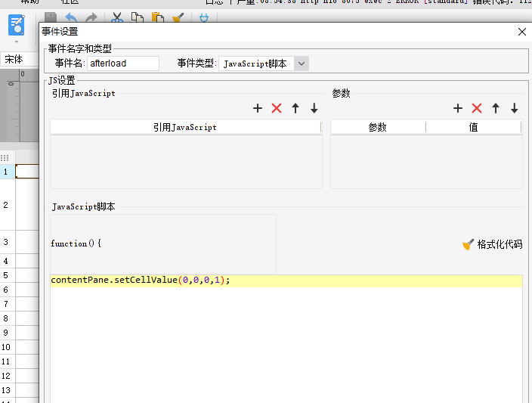Open dropdown arrow under preview icon
The height and width of the screenshot is (403, 532).
[17, 42]
